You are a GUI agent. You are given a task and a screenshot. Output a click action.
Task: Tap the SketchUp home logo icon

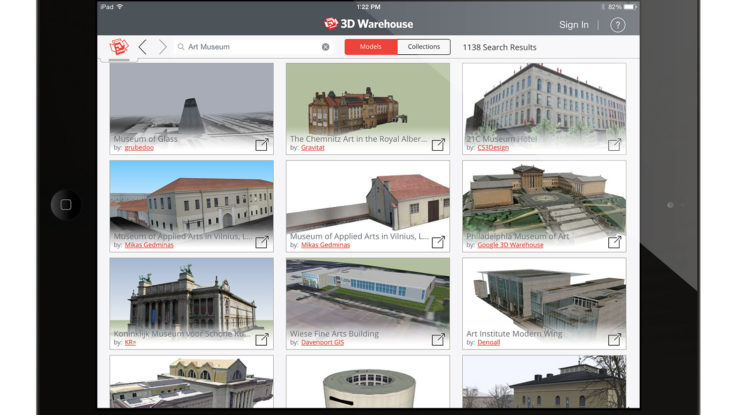pos(119,47)
